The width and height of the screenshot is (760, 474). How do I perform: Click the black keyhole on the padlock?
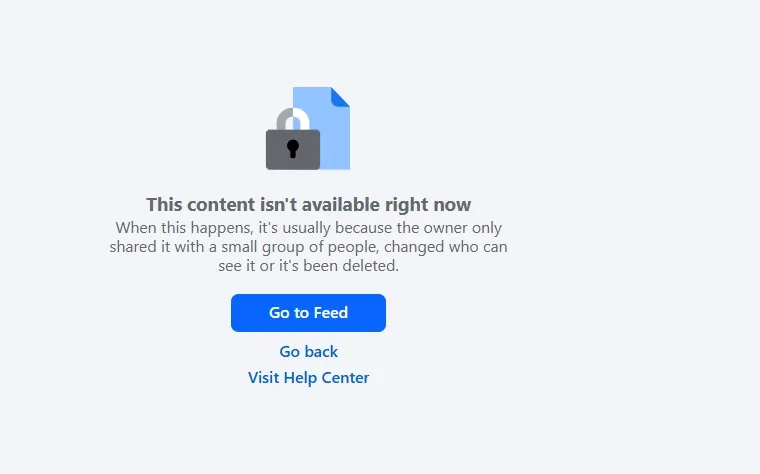pyautogui.click(x=293, y=148)
